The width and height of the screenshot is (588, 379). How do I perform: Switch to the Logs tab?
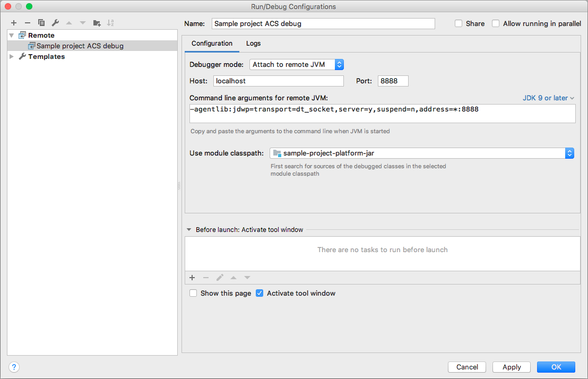tap(253, 44)
